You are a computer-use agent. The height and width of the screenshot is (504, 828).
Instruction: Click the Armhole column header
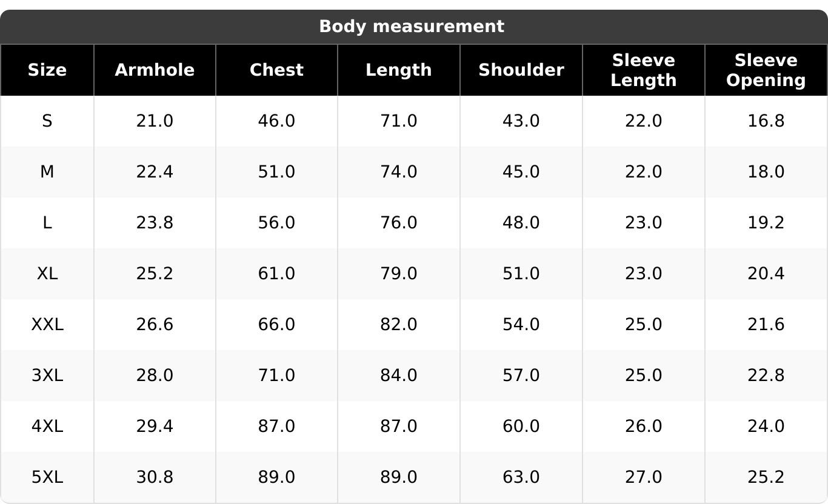(155, 70)
